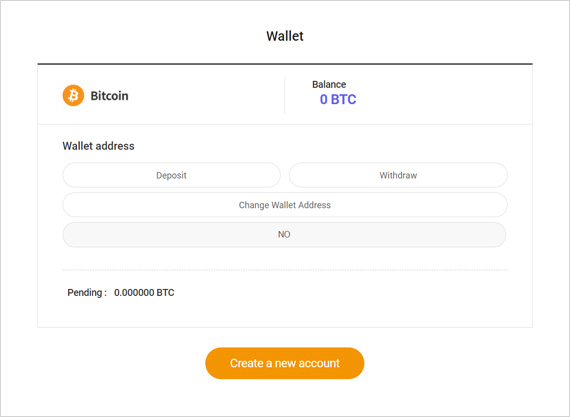Click Create a new account button
This screenshot has width=570, height=418.
[x=285, y=363]
